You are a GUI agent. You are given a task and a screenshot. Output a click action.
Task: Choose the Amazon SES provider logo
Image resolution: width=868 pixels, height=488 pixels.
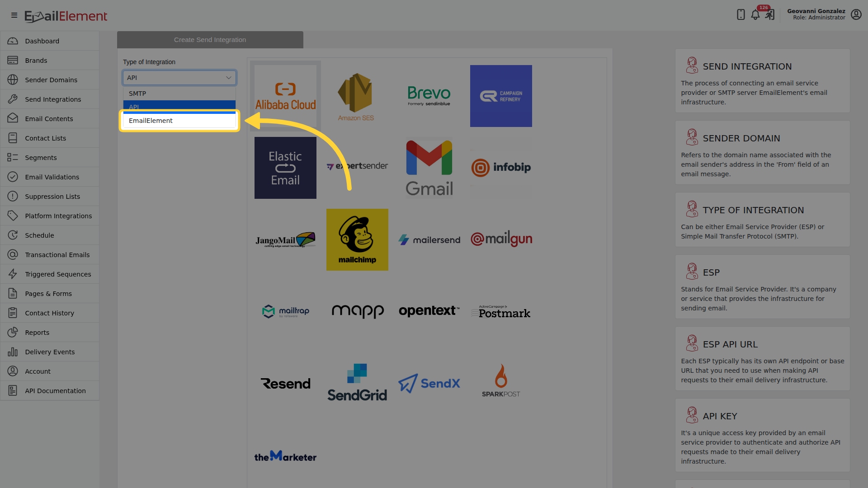(x=357, y=96)
